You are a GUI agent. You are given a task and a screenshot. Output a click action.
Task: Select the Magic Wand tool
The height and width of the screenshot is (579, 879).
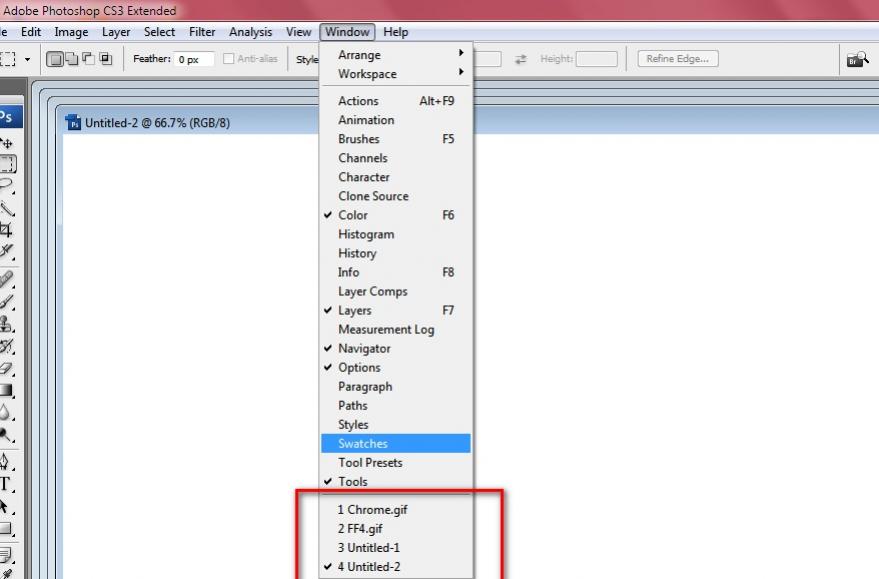coord(7,209)
